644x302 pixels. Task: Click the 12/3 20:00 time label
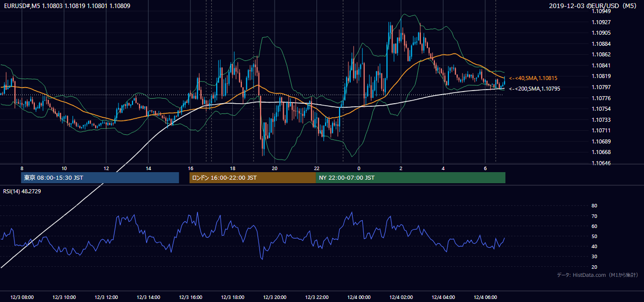pos(275,297)
